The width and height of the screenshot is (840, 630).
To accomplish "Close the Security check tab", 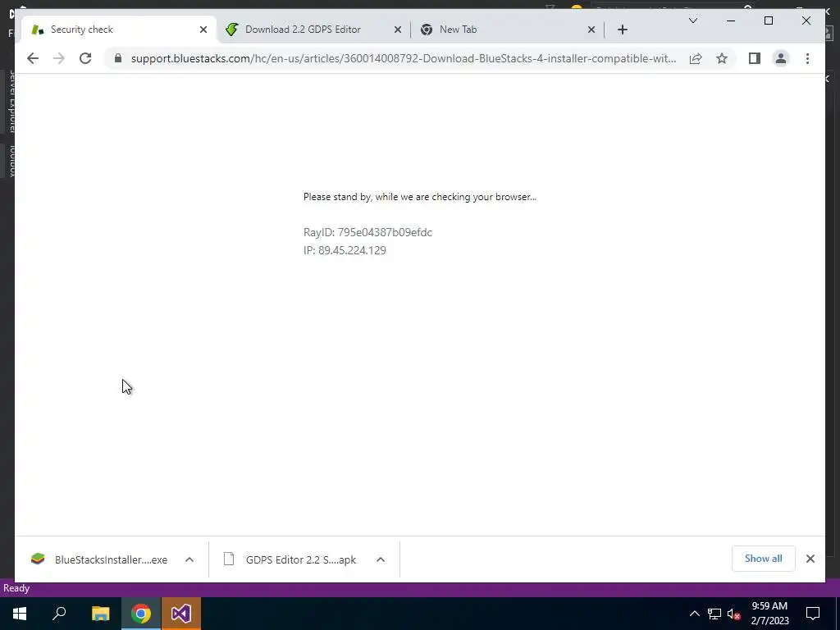I will [203, 30].
